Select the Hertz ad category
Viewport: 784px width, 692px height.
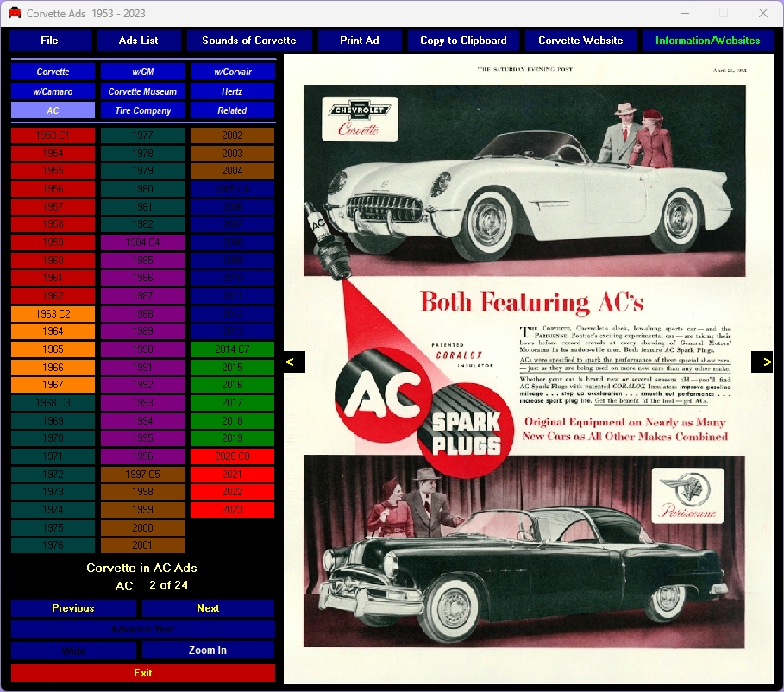[x=233, y=91]
